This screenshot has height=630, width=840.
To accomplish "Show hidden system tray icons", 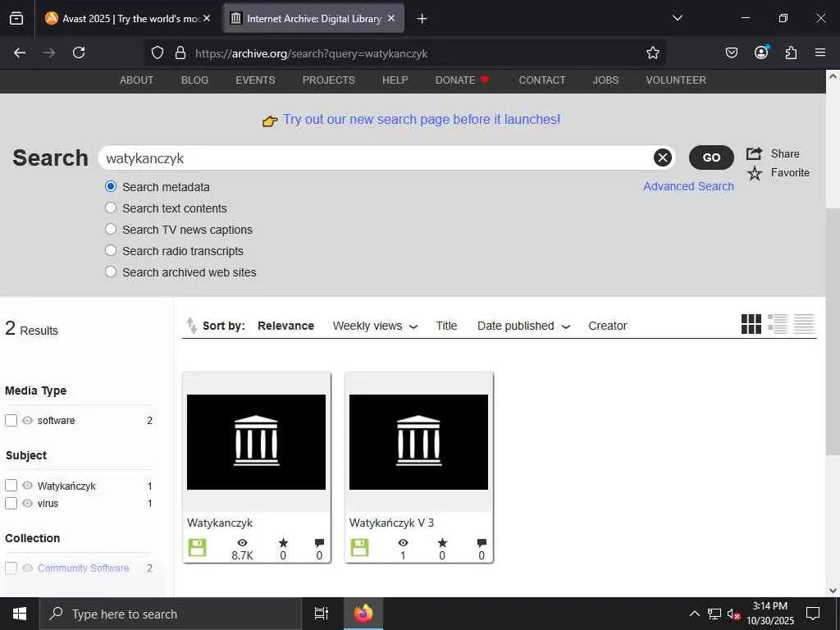I will coord(694,614).
